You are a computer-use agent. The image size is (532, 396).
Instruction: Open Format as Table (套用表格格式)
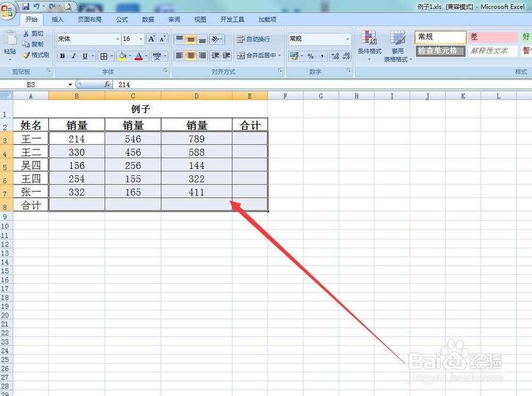(x=397, y=46)
